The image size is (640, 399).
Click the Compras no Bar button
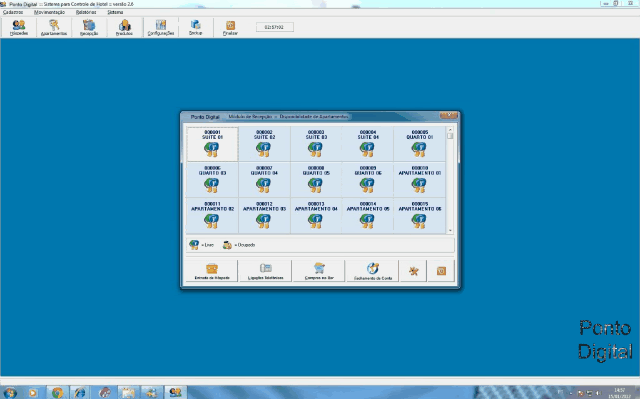coord(319,271)
